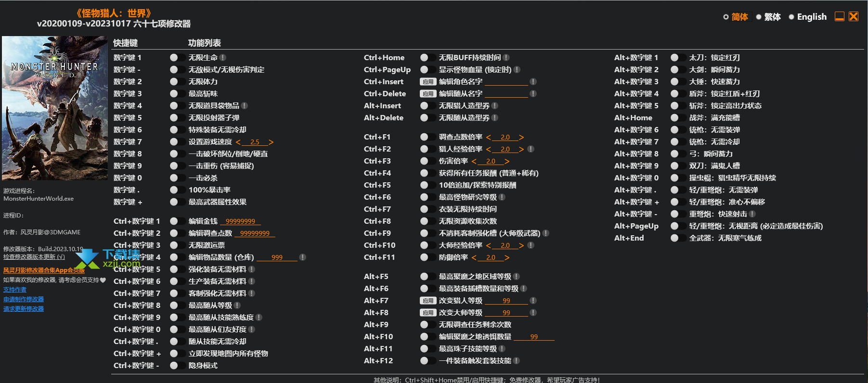Enable 无限体力 toggle
The height and width of the screenshot is (383, 868).
pyautogui.click(x=177, y=82)
